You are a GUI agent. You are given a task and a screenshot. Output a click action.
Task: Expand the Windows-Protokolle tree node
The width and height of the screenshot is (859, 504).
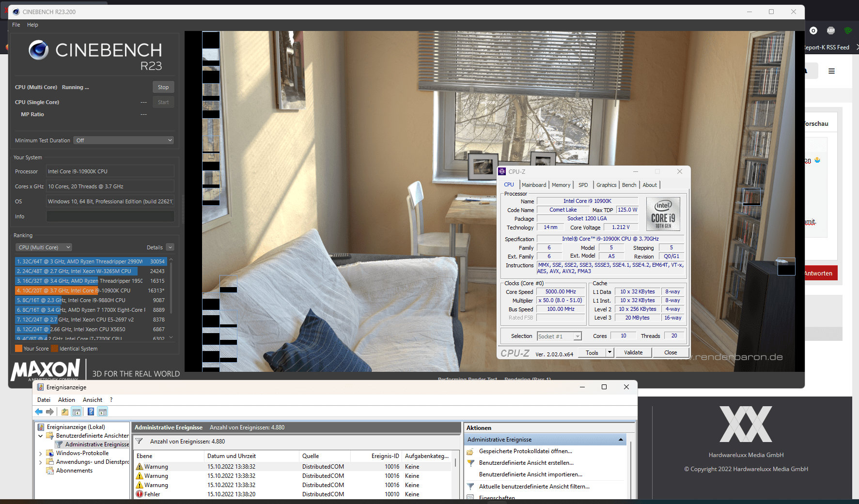coord(41,454)
